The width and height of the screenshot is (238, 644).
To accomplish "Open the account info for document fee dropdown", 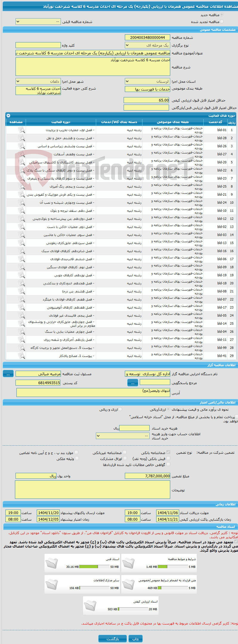I will pyautogui.click(x=122, y=436).
